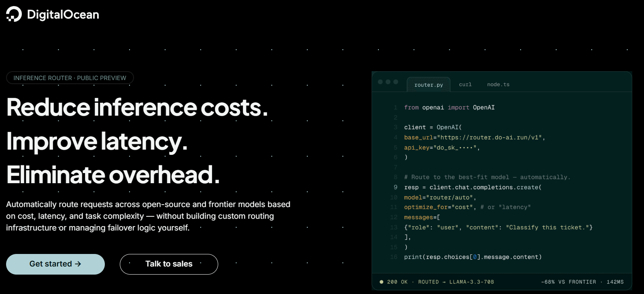
Task: Click the 'Automatically route requests' description paragraph
Action: 148,216
